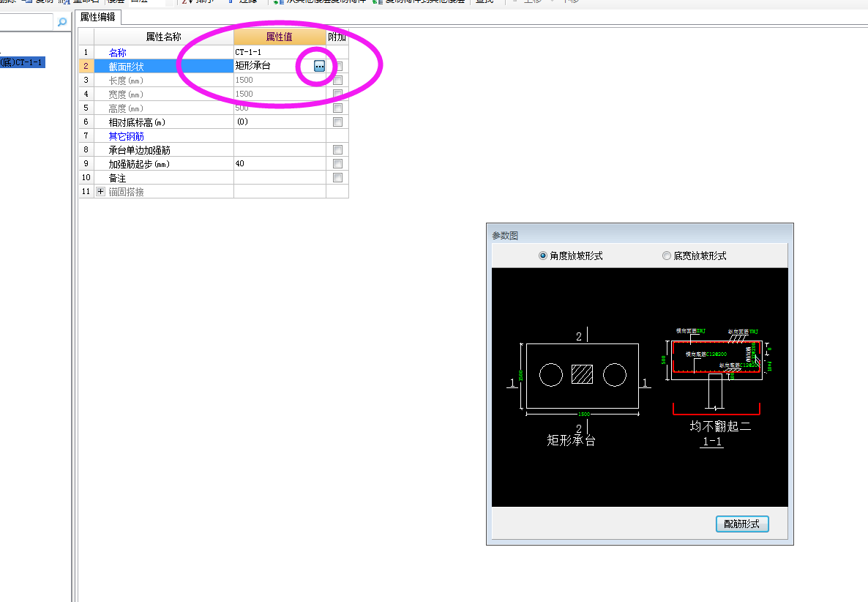Click the 名称 property label

(x=117, y=53)
